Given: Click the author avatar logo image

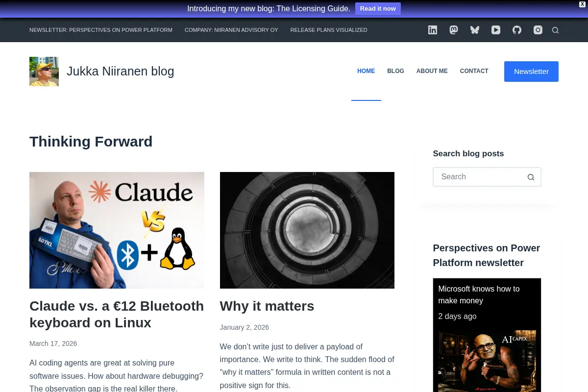Looking at the screenshot, I should pos(44,72).
